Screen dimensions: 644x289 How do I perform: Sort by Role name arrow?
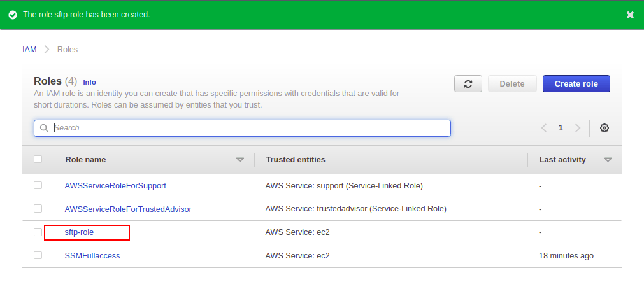pyautogui.click(x=240, y=160)
